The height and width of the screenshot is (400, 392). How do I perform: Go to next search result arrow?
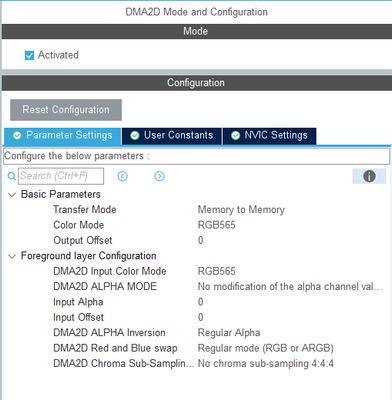(x=159, y=176)
